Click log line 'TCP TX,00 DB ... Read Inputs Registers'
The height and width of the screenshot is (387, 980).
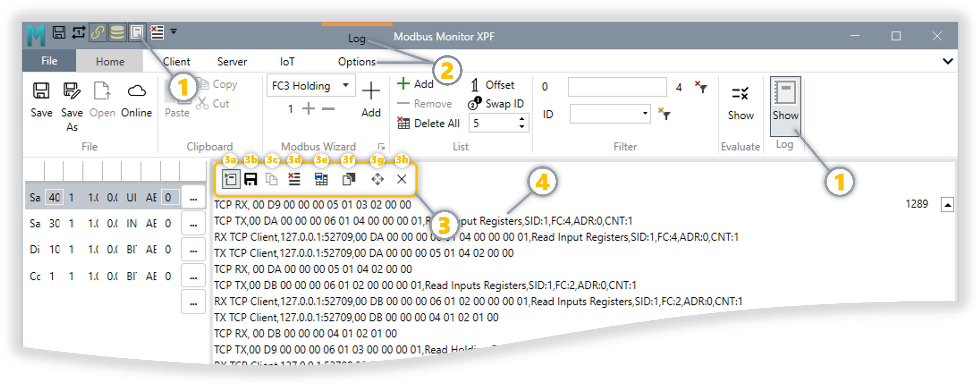(x=425, y=286)
